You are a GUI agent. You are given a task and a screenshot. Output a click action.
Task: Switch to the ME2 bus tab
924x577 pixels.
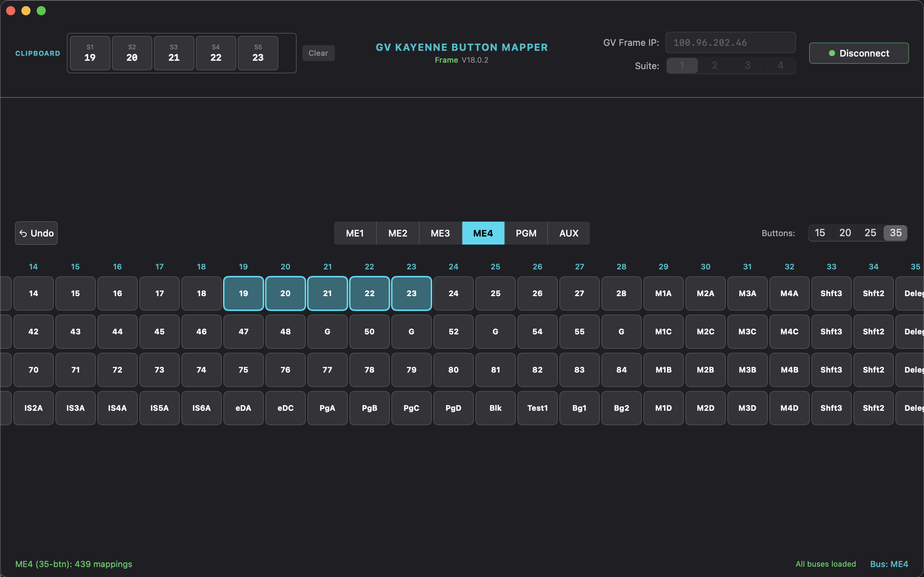coord(397,233)
